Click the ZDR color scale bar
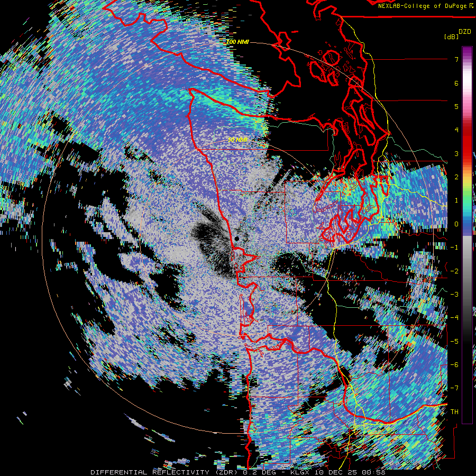The image size is (476, 476). [467, 235]
